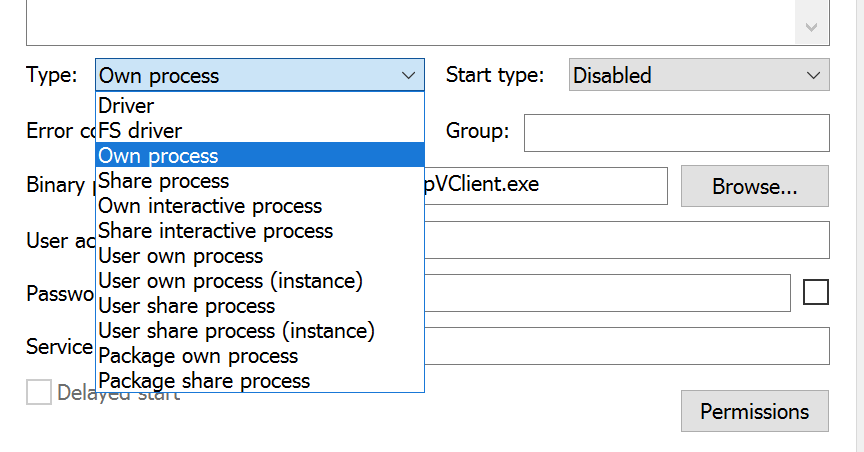
Task: Click the Browse... button
Action: coord(754,186)
